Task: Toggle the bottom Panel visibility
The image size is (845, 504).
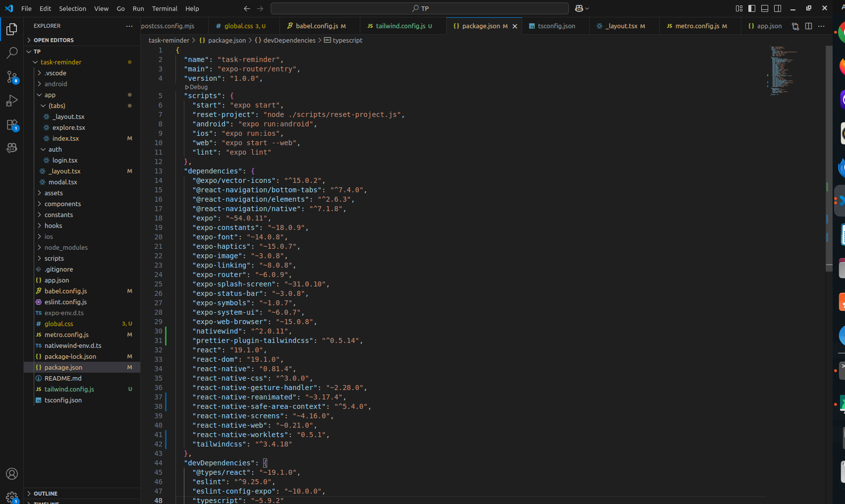Action: coord(765,8)
